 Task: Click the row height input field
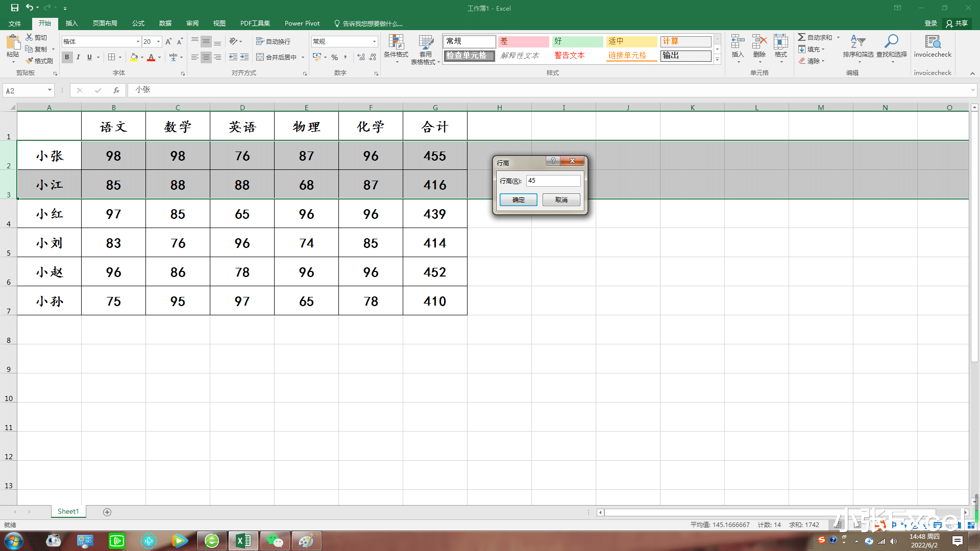553,181
